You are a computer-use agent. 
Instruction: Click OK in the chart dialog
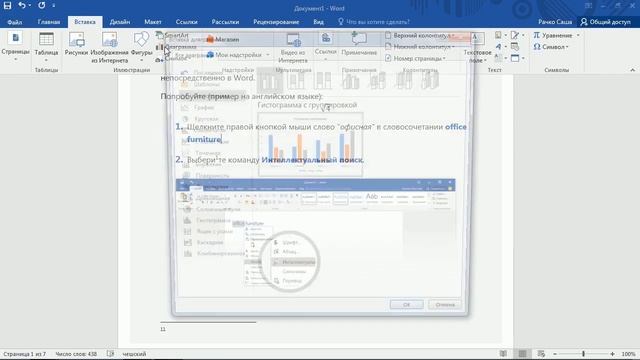click(x=407, y=304)
